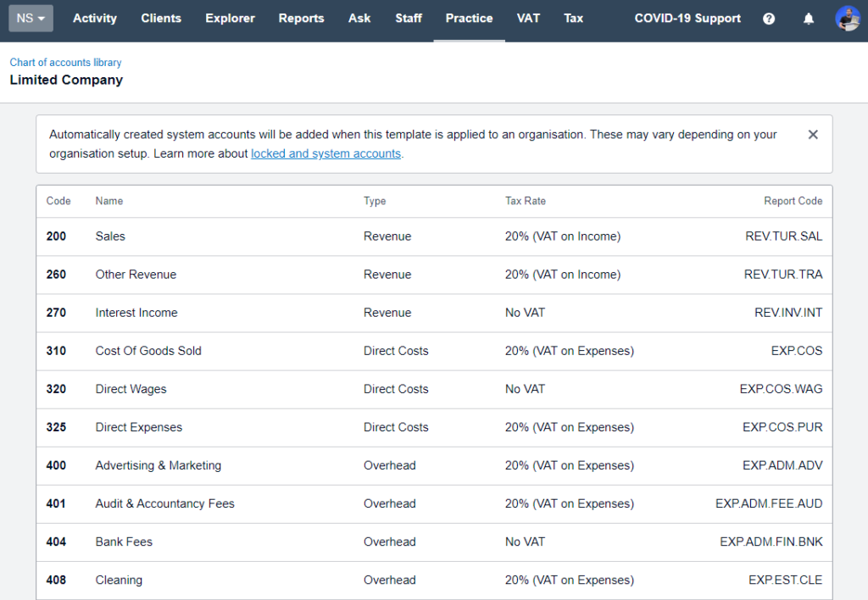Open the profile avatar menu
The image size is (868, 600).
click(848, 18)
